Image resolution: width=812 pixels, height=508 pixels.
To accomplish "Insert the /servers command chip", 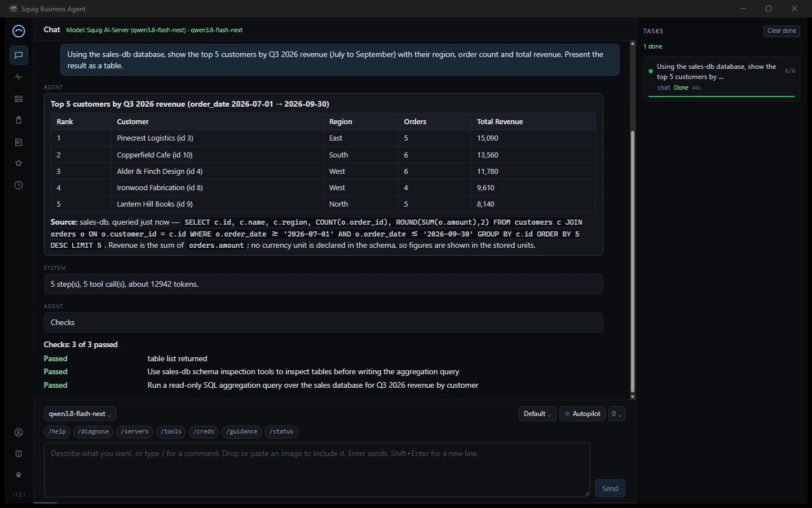I will (x=135, y=432).
